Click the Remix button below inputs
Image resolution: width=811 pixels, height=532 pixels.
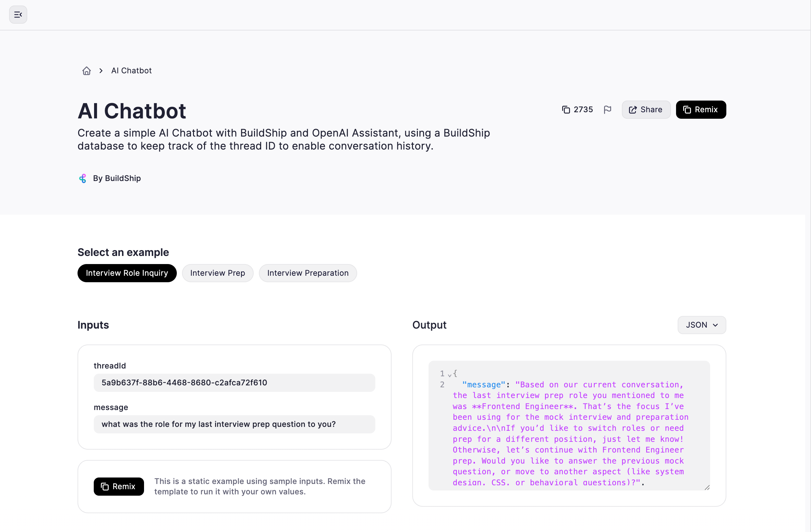pyautogui.click(x=119, y=486)
